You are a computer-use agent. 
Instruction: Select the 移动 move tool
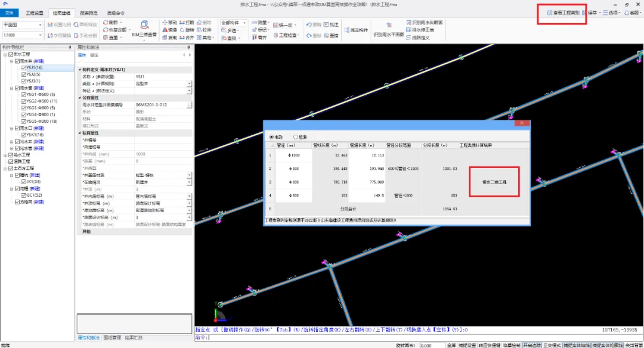(x=169, y=23)
